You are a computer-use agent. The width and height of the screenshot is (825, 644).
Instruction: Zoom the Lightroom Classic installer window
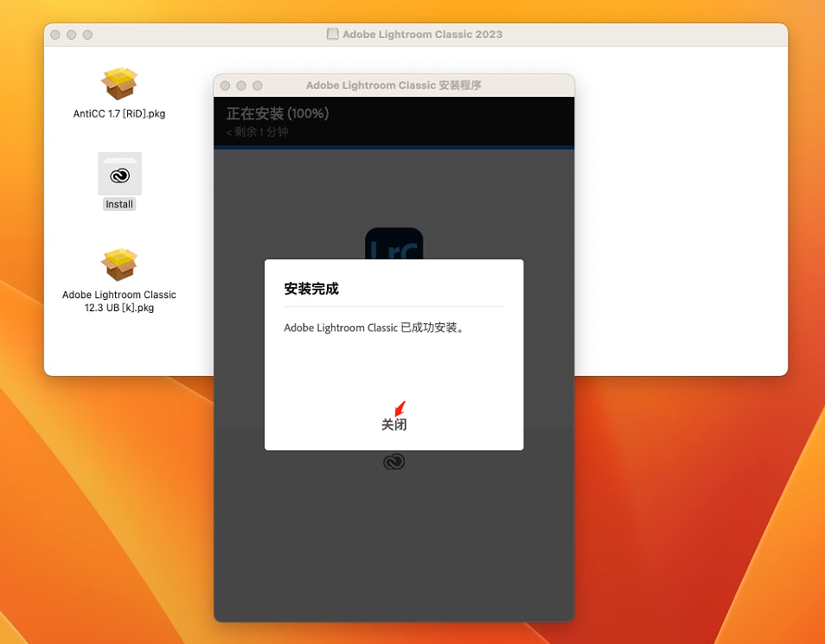tap(258, 86)
